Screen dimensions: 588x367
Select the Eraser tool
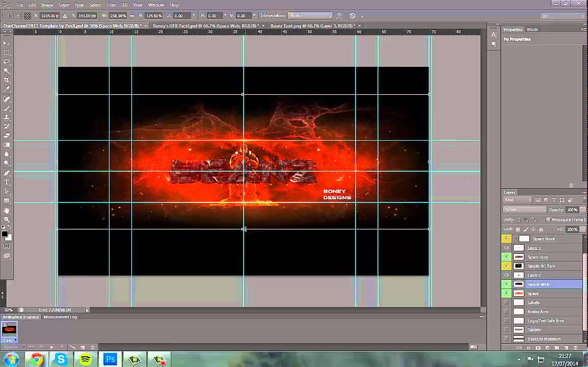click(7, 136)
